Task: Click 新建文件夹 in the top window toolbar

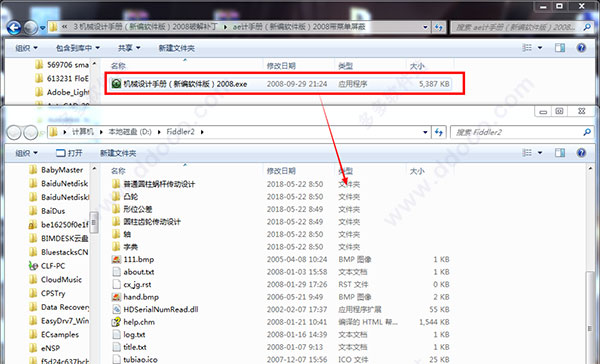Action: click(x=176, y=48)
